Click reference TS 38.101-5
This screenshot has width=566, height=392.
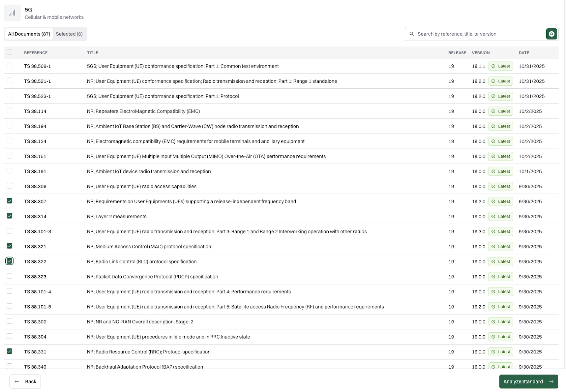[x=37, y=307]
